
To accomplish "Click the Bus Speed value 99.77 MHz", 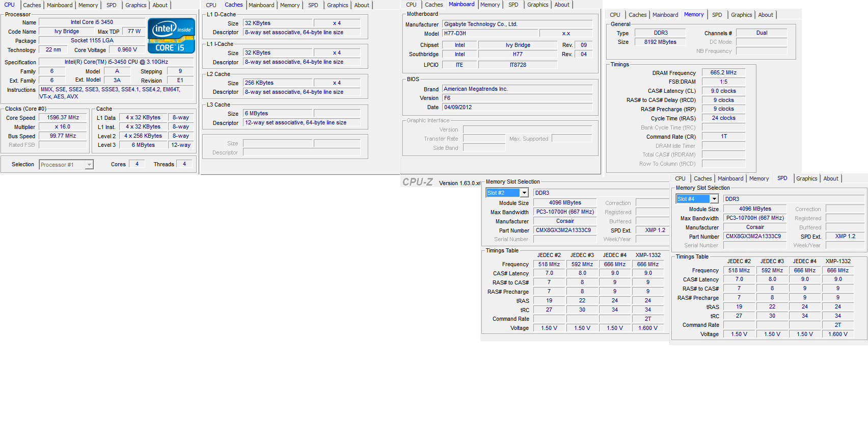I will pyautogui.click(x=63, y=136).
